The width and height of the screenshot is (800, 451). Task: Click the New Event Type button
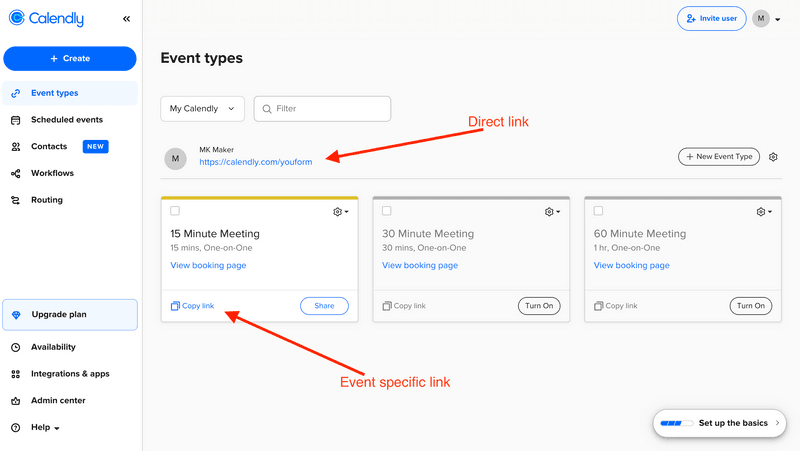point(719,157)
